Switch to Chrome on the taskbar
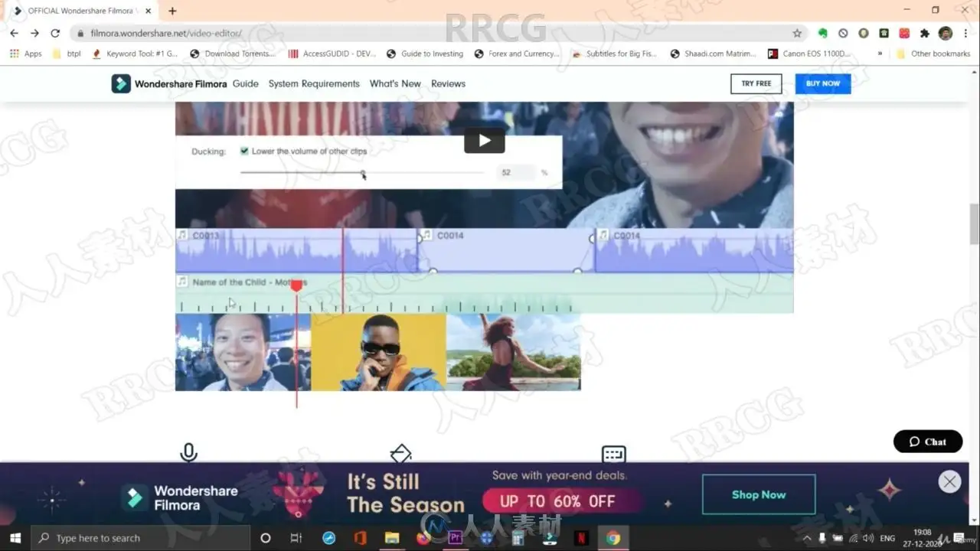 612,538
